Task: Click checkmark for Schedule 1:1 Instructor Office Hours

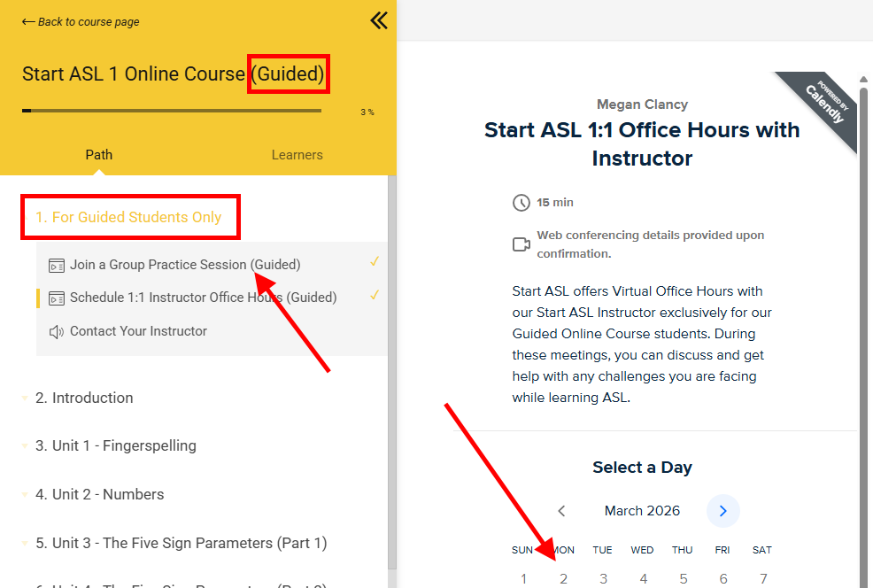Action: tap(375, 295)
